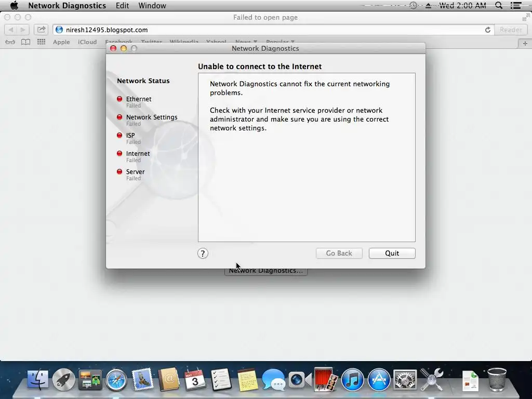Click the Reader button in Safari
This screenshot has width=532, height=399.
[x=511, y=30]
